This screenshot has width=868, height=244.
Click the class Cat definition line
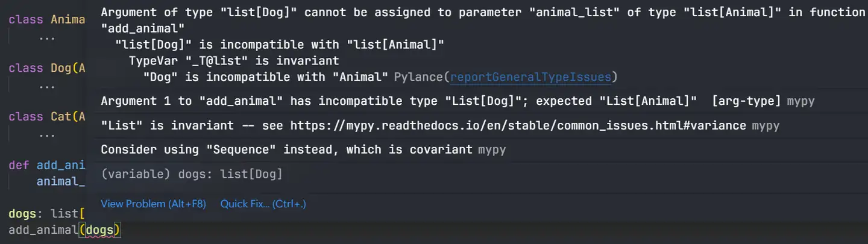pyautogui.click(x=46, y=116)
